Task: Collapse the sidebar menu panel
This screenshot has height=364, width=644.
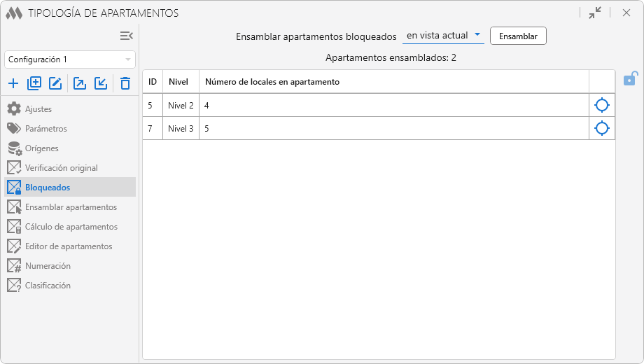Action: point(126,36)
